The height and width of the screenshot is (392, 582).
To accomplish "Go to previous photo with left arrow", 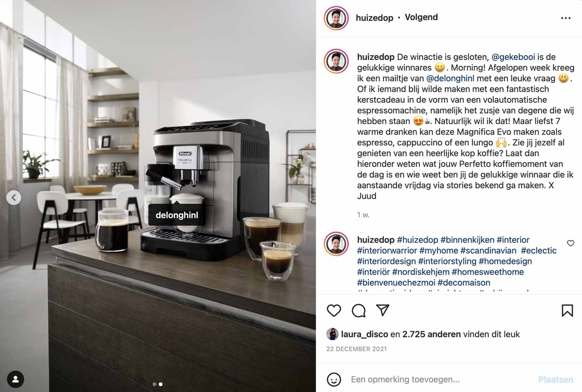I will coord(14,197).
